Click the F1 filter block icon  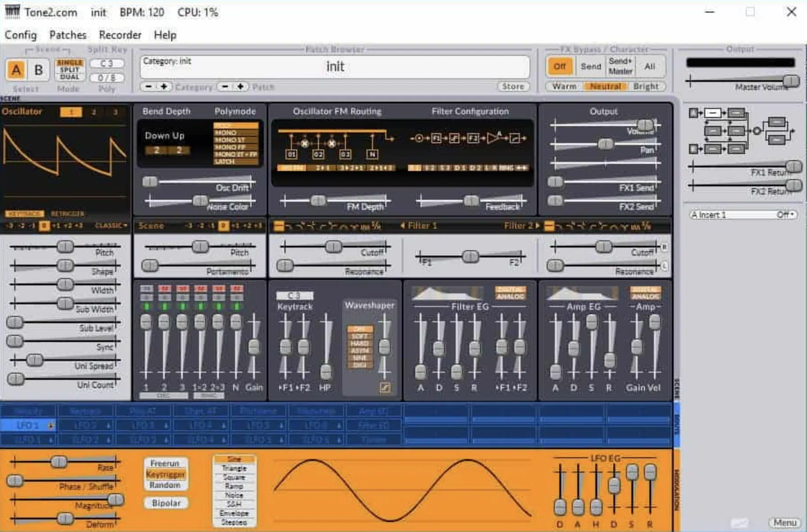(x=436, y=138)
